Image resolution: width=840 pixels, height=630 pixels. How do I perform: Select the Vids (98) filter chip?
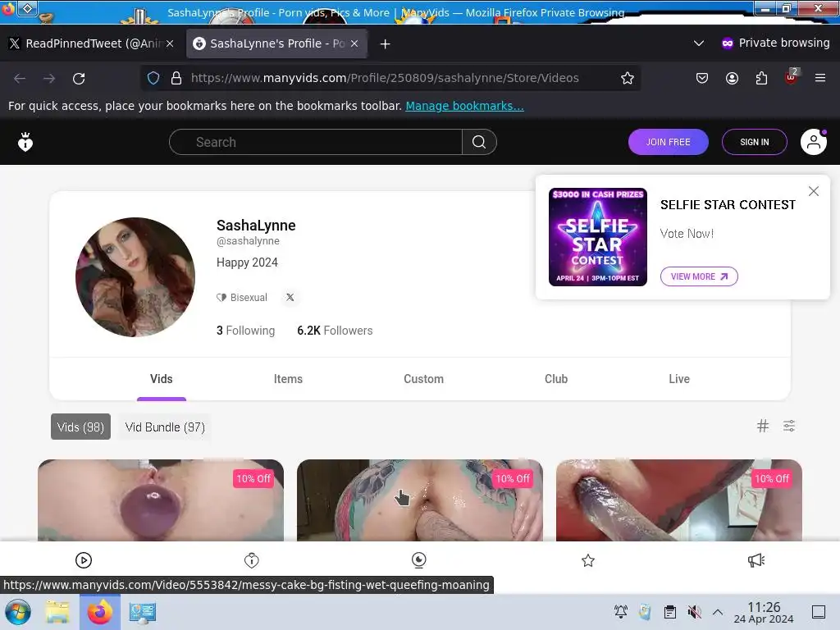[x=81, y=427]
